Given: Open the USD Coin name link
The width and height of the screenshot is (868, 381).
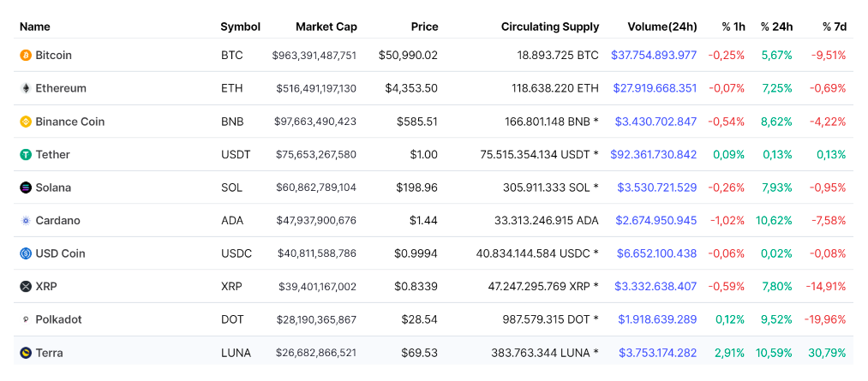Looking at the screenshot, I should pyautogui.click(x=60, y=253).
